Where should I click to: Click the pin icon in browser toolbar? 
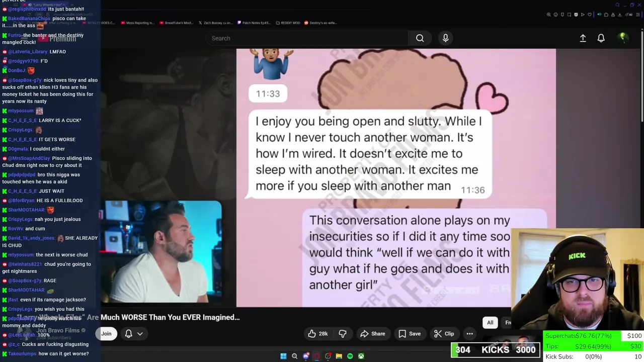click(x=562, y=15)
